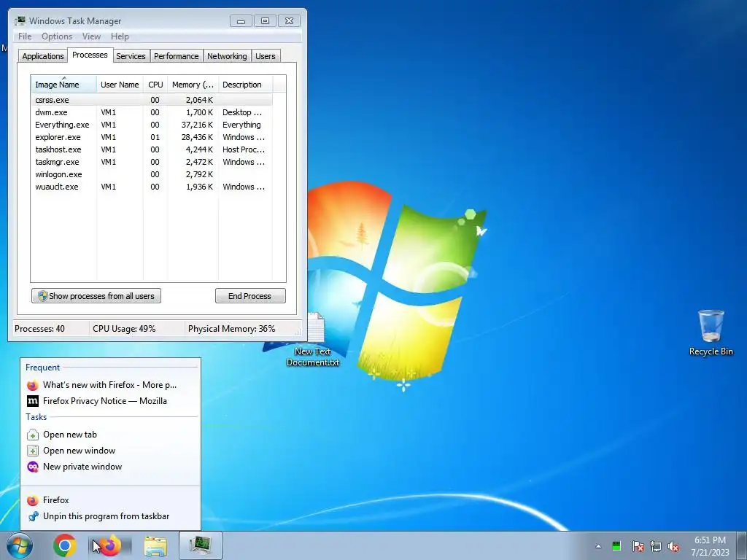Switch to the Performance tab

pos(176,56)
